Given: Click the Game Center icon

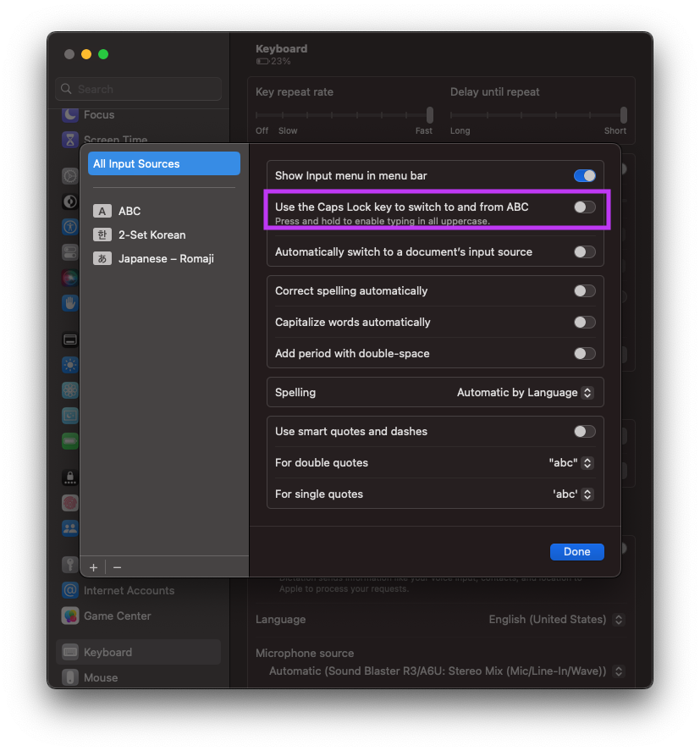Looking at the screenshot, I should 70,616.
